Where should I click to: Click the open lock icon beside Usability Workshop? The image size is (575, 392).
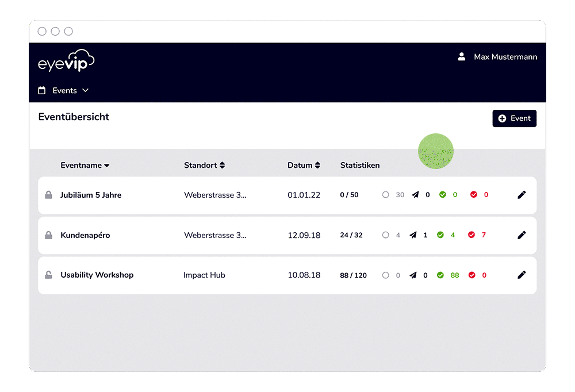point(49,275)
